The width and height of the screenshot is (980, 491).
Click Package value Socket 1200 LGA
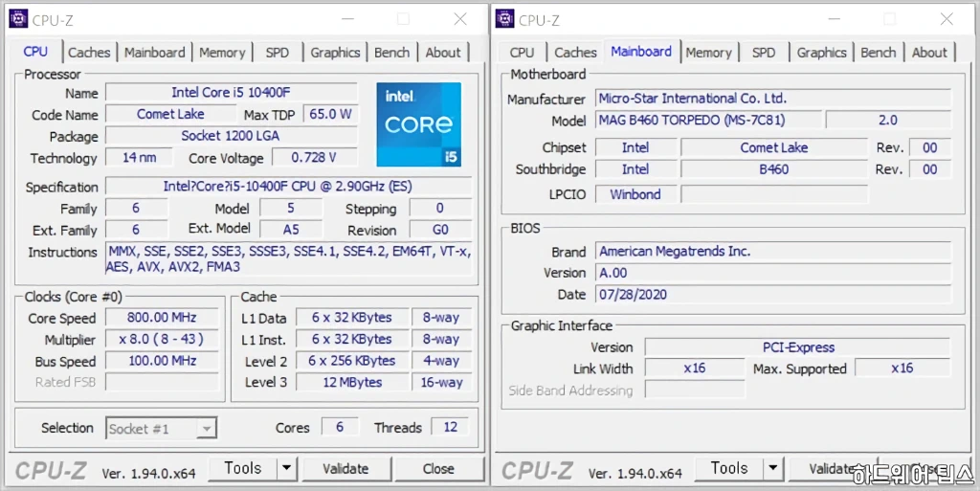click(x=232, y=136)
